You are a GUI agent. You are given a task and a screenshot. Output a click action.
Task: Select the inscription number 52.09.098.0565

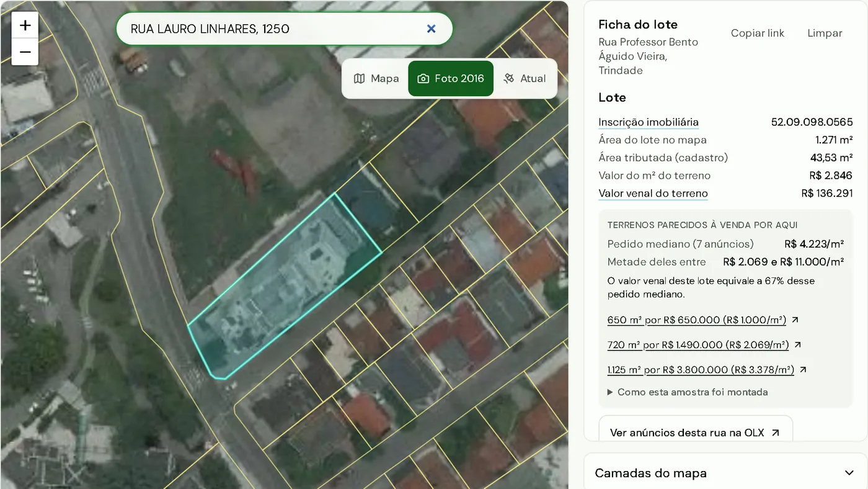tap(812, 122)
